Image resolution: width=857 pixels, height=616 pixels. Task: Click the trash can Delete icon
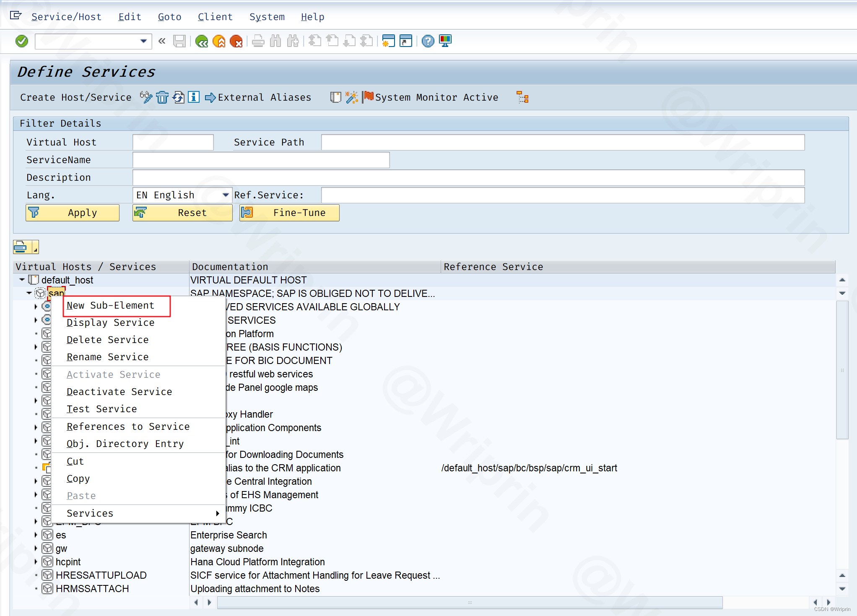[162, 97]
